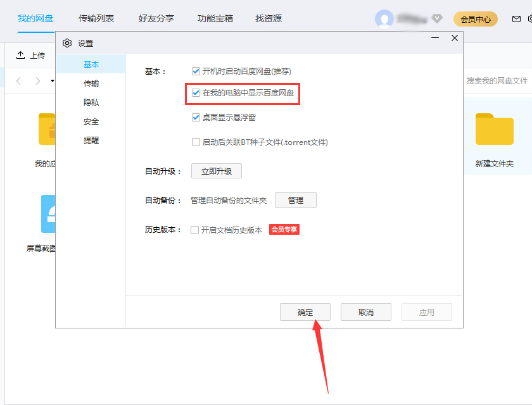Switch to 找资源 tab
Screen dimensions: 532x405
(x=269, y=18)
